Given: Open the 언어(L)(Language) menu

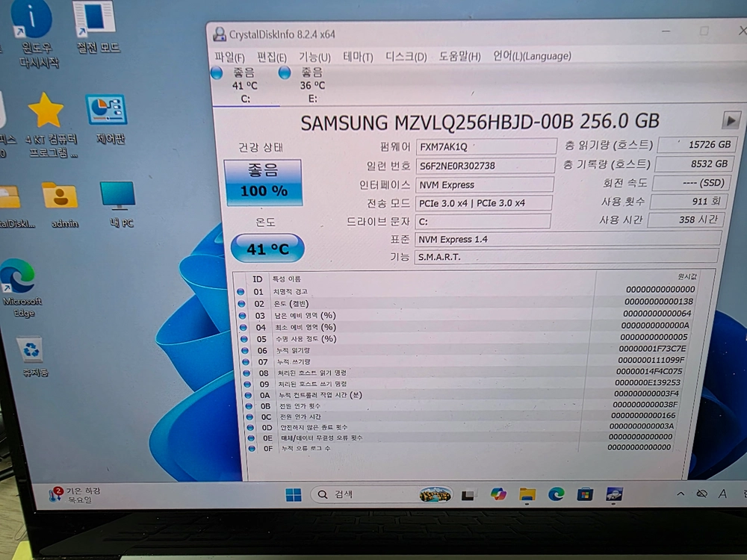Looking at the screenshot, I should [532, 56].
